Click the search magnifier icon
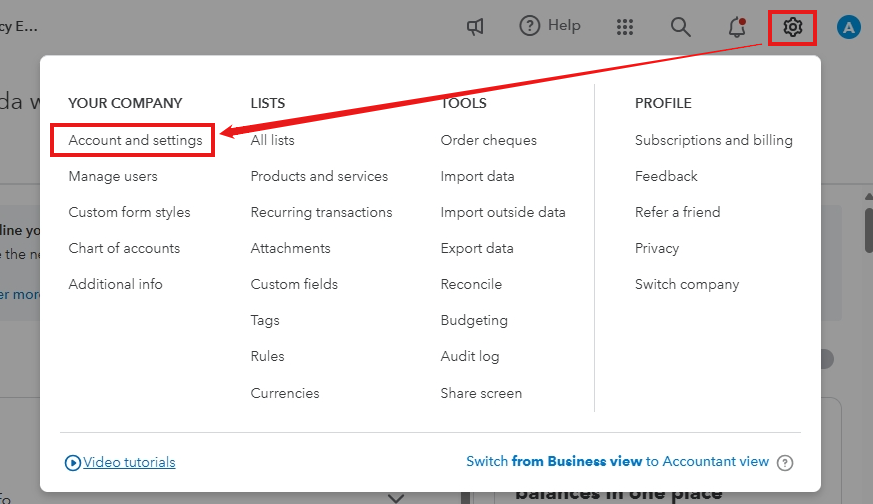873x504 pixels. (681, 27)
